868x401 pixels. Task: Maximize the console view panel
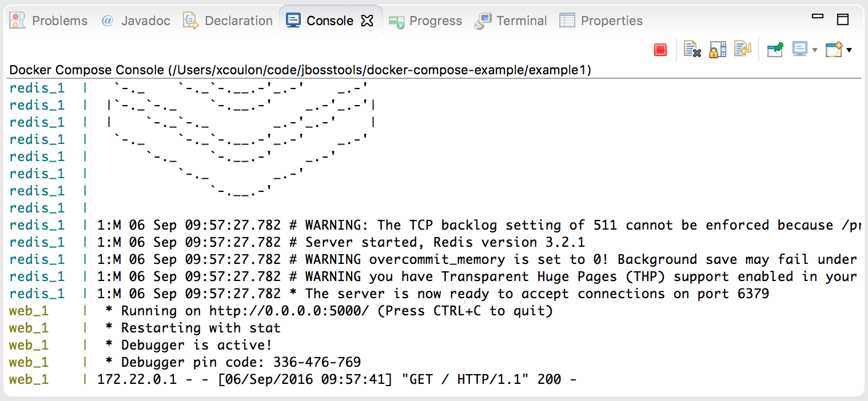click(x=842, y=19)
